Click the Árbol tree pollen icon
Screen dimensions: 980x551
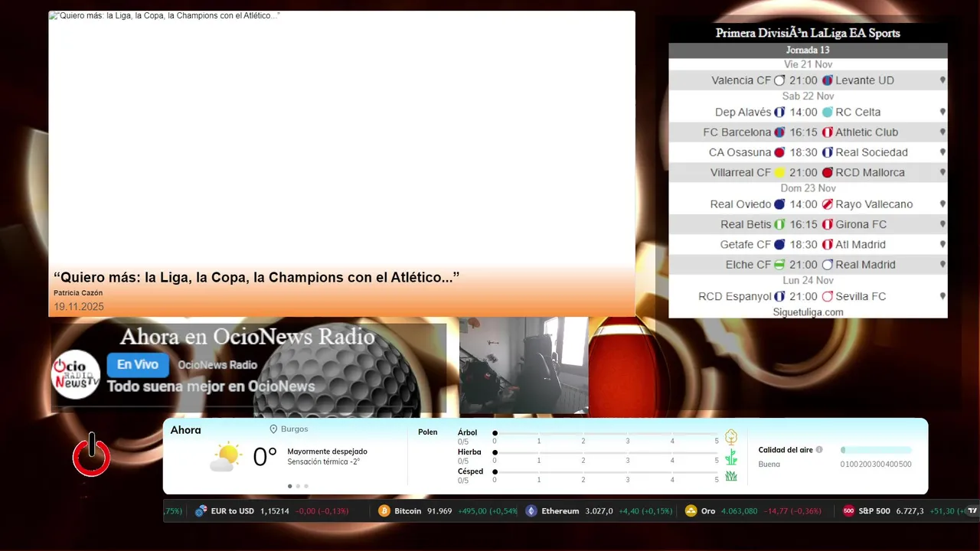point(731,437)
